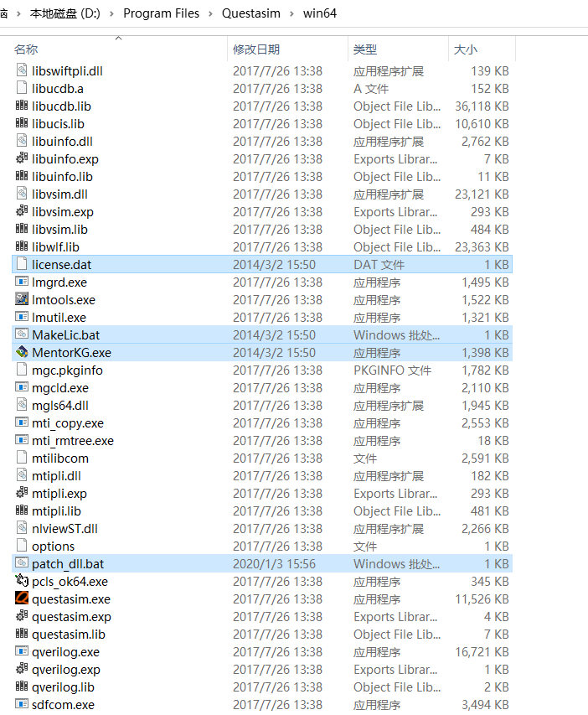Viewport: 588px width, 715px height.
Task: Click the pcls_ok64.exe icon
Action: pos(22,581)
